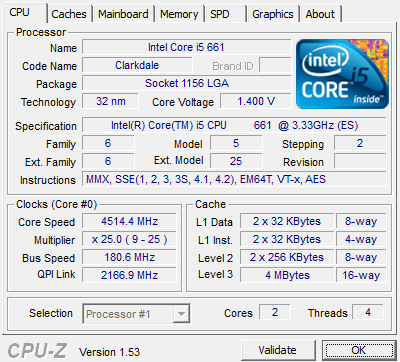Click the Intel Core i5 logo badge
The image size is (400, 362).
click(x=342, y=74)
